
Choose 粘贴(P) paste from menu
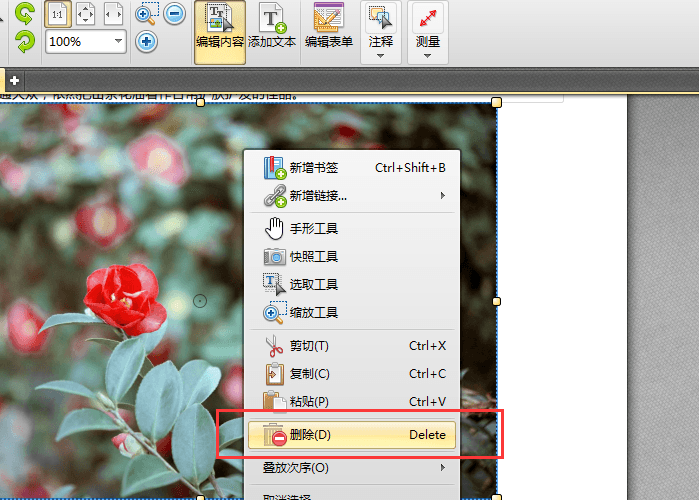pyautogui.click(x=352, y=402)
